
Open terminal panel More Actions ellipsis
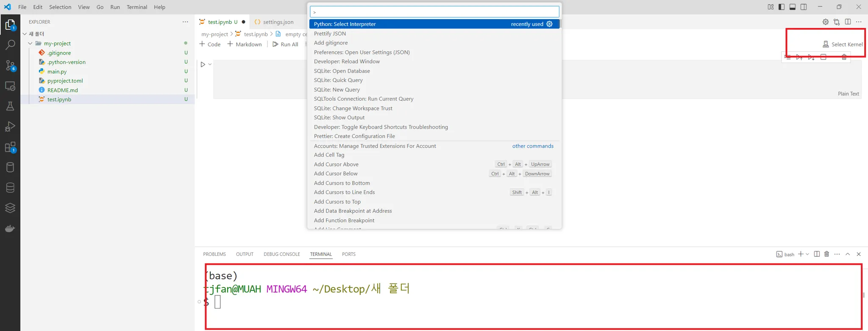[x=837, y=254]
